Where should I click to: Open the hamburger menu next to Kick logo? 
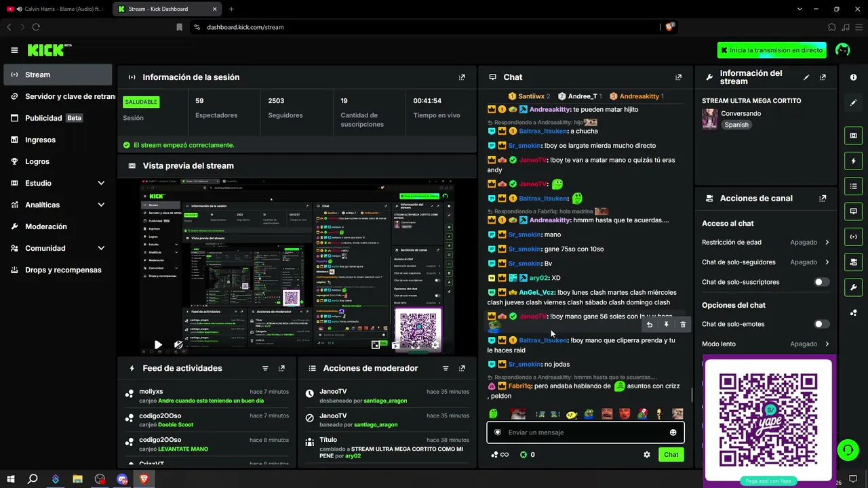click(x=14, y=50)
